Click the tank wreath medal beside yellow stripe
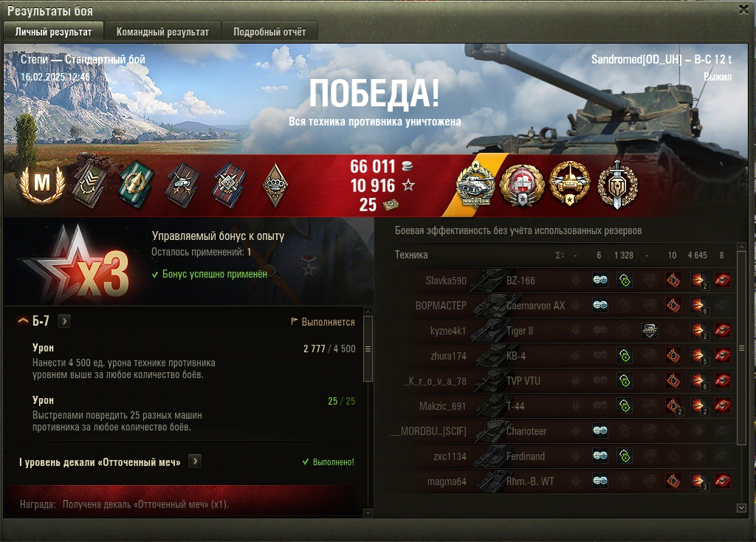The image size is (756, 542). [476, 185]
